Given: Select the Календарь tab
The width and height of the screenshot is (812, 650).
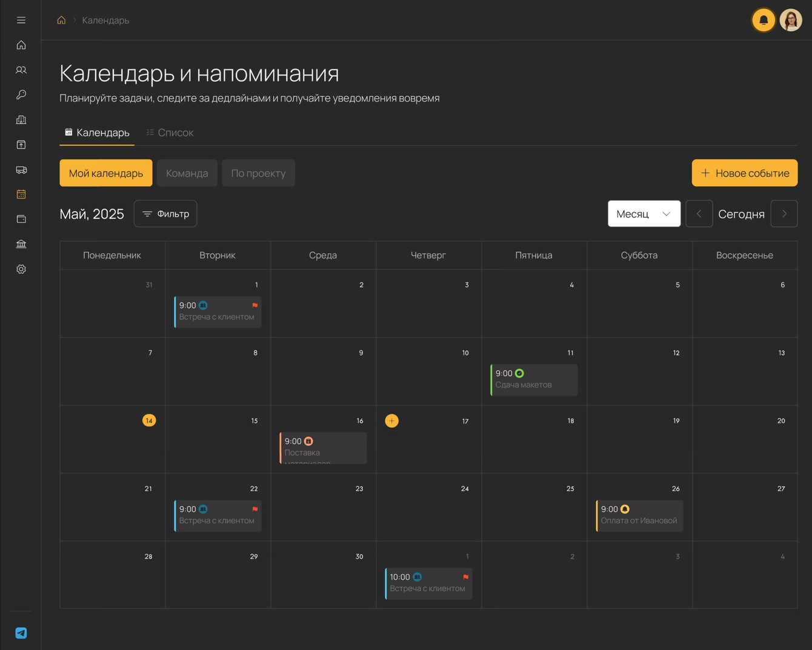Looking at the screenshot, I should point(97,132).
